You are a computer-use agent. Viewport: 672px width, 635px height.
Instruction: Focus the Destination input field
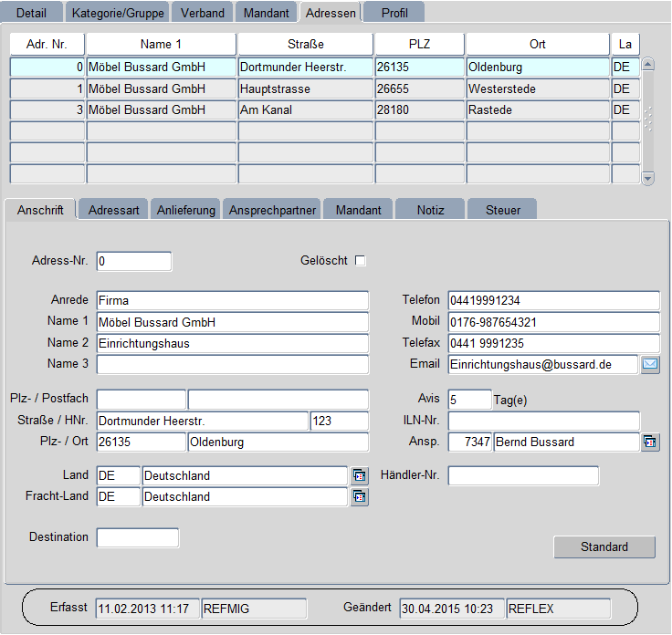pos(138,537)
